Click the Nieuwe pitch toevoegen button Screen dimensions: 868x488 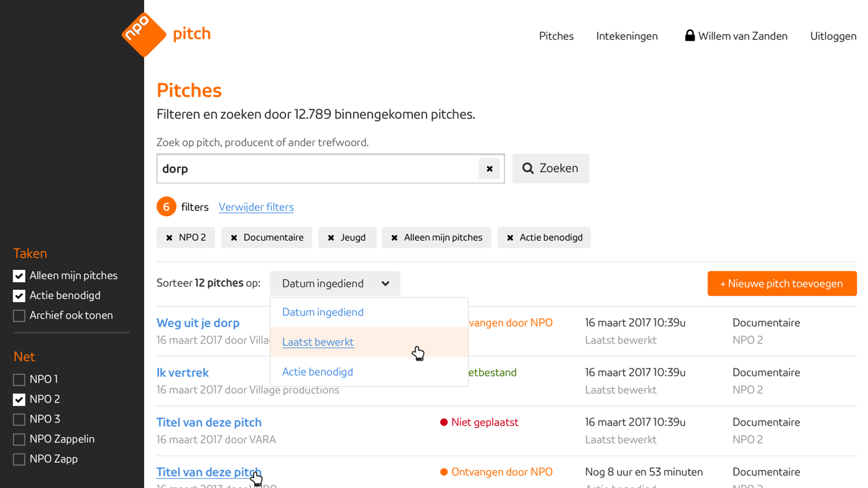tap(782, 283)
